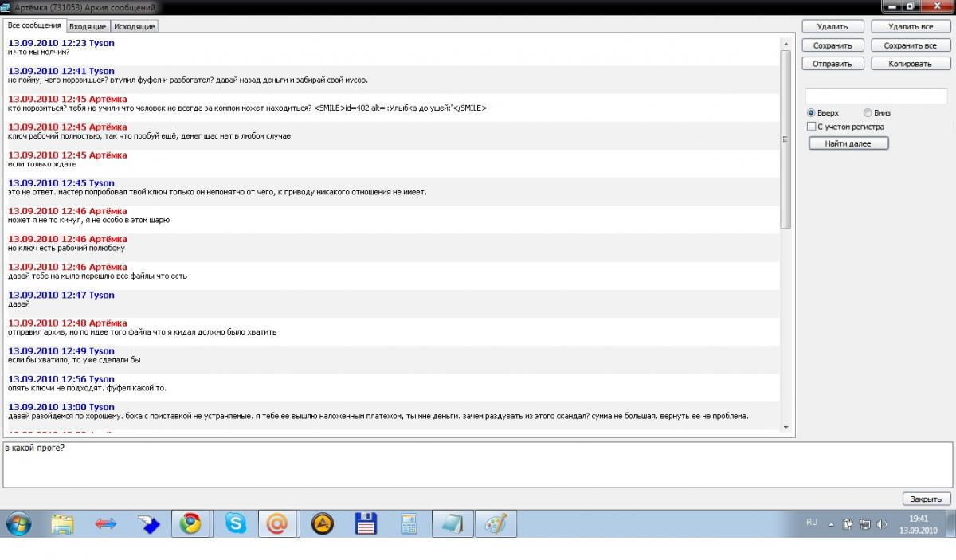Select the 12:47 Tyson message header
The image size is (956, 560).
61,295
